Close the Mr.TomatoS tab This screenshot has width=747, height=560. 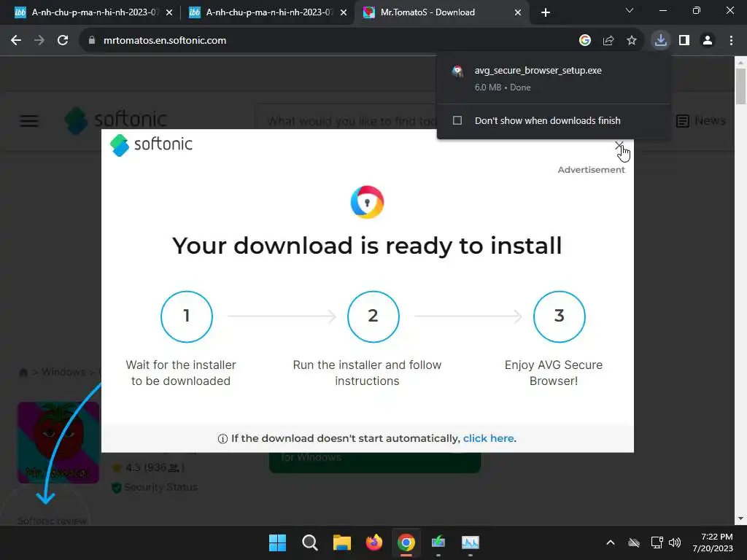pyautogui.click(x=518, y=12)
